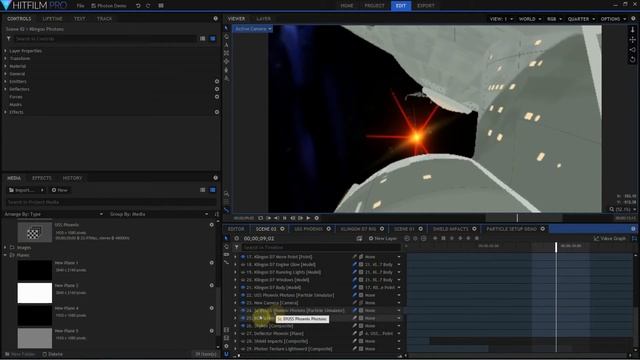The image size is (640, 360).
Task: Toggle visibility of New Camera layer
Action: tap(243, 303)
